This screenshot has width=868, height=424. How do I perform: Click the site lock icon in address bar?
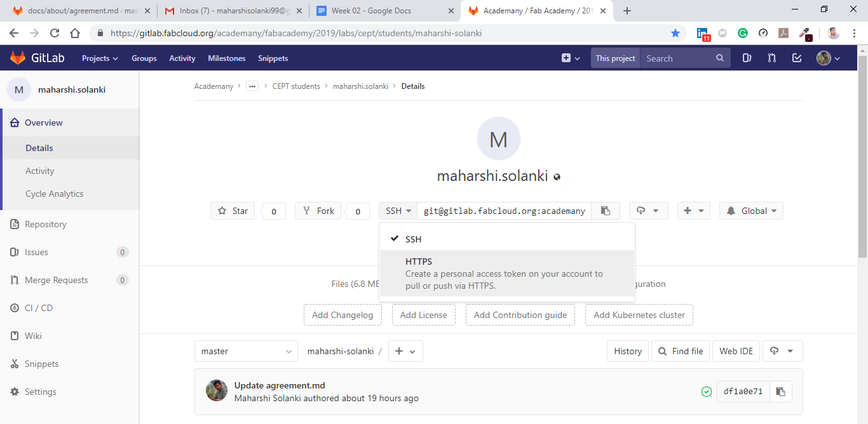coord(100,33)
